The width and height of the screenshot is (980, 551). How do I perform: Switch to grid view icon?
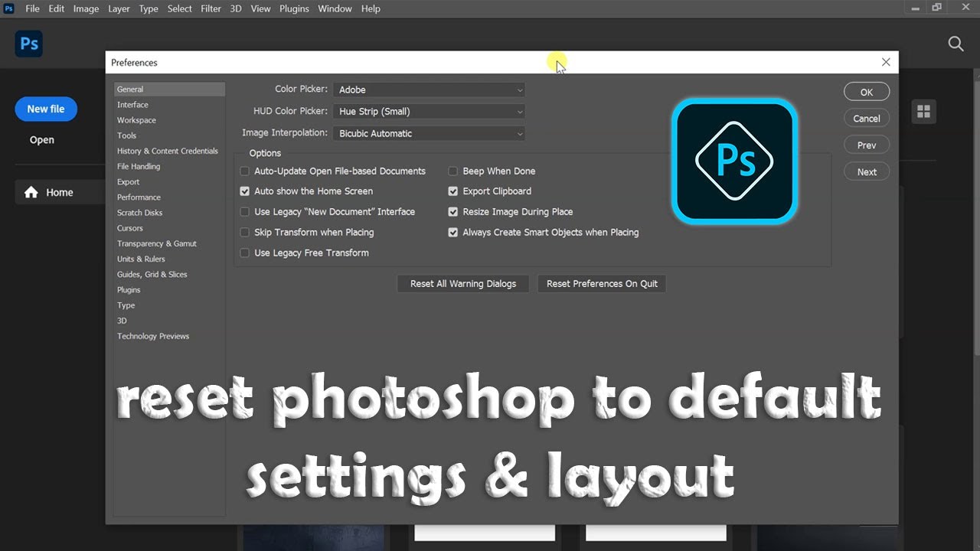(x=924, y=112)
